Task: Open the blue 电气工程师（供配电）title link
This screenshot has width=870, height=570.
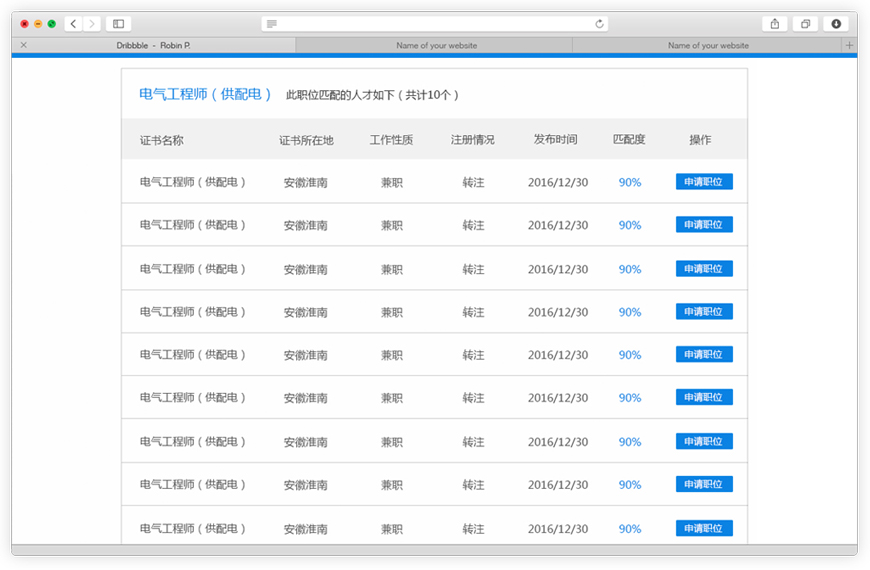Action: coord(205,94)
